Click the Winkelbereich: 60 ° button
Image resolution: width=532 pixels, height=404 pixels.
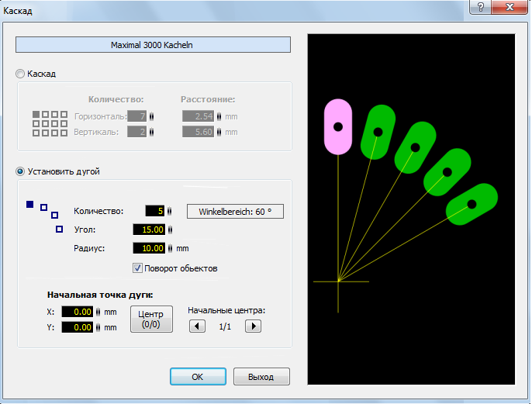tap(235, 212)
